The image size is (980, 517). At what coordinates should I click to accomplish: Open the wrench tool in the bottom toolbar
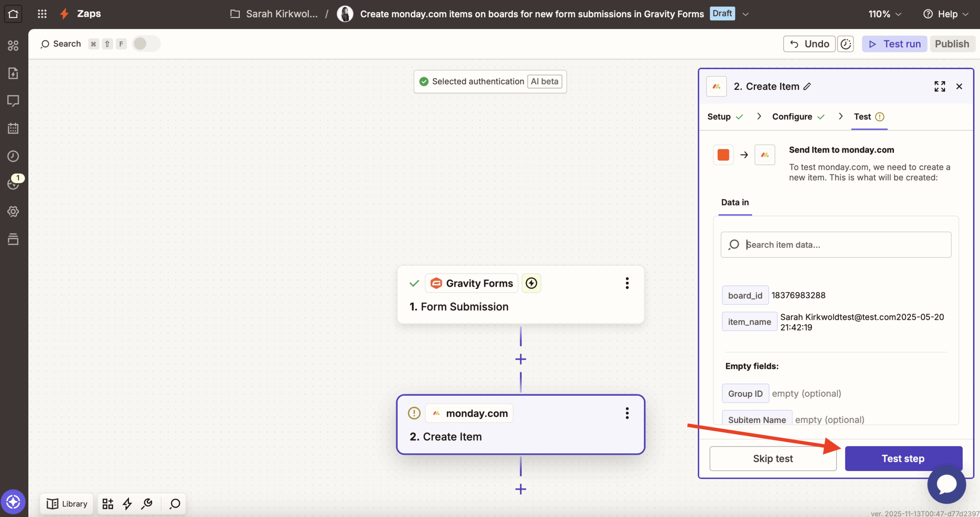147,504
